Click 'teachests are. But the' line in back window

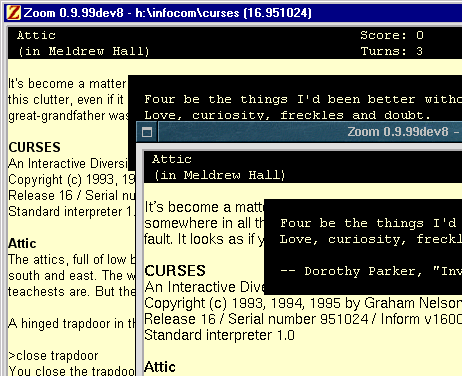tap(72, 291)
